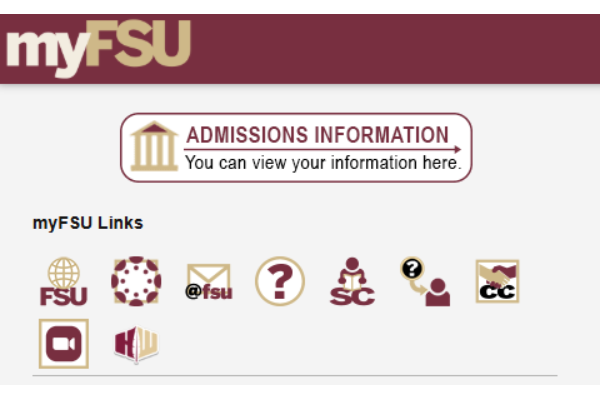The height and width of the screenshot is (400, 600).
Task: Click the ADMISSIONS INFORMATION heading
Action: [317, 135]
